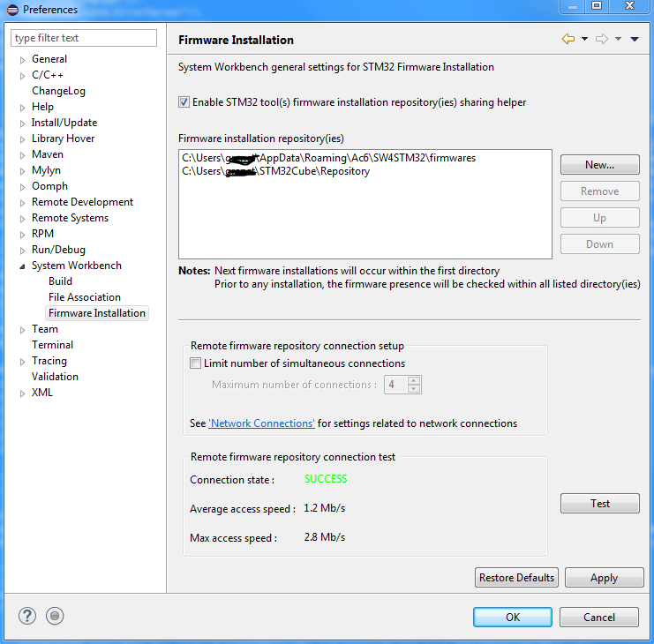Click the round preference recording icon

(x=55, y=617)
